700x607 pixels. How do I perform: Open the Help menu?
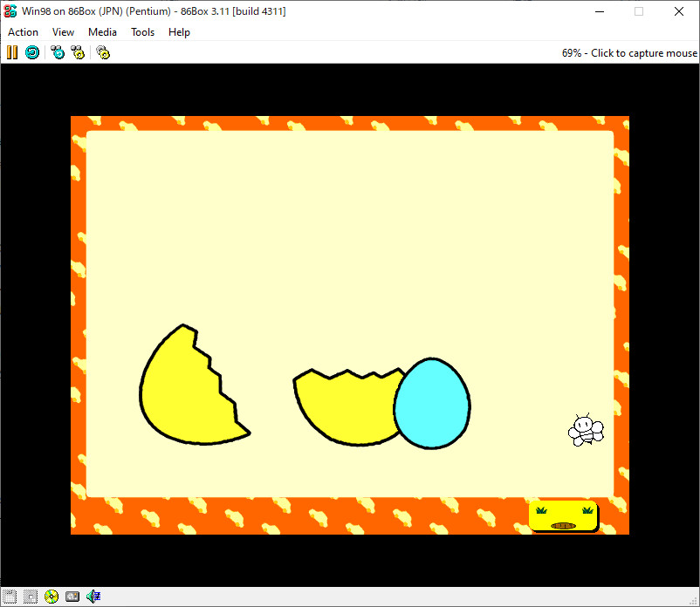point(179,32)
